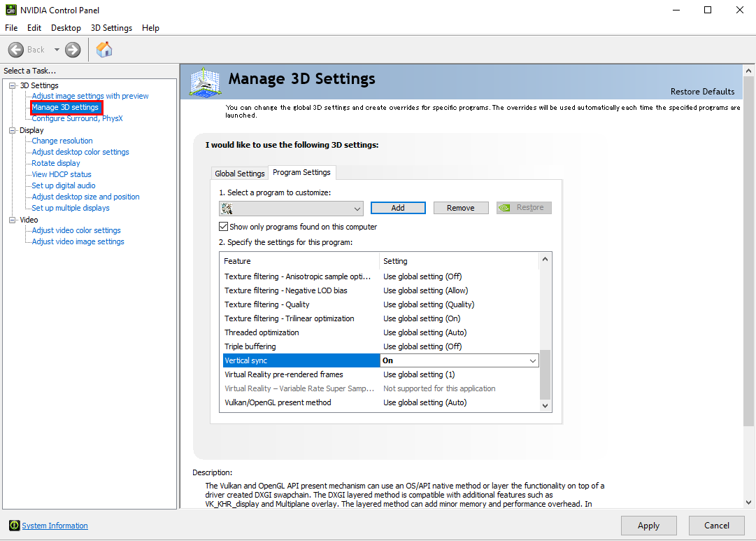
Task: Open Configure Surround, PhysX
Action: pyautogui.click(x=77, y=118)
